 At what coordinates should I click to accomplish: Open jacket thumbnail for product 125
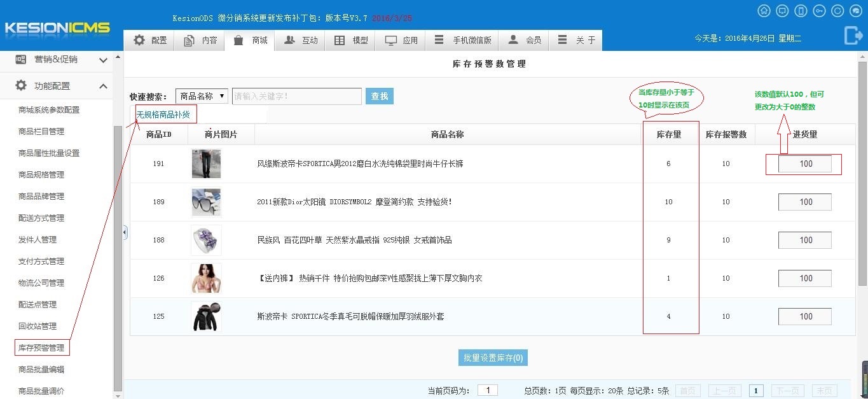pos(206,316)
